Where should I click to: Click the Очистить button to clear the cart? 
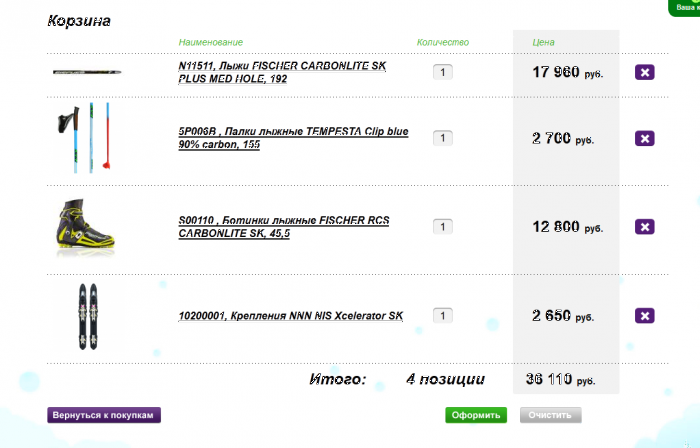point(550,415)
